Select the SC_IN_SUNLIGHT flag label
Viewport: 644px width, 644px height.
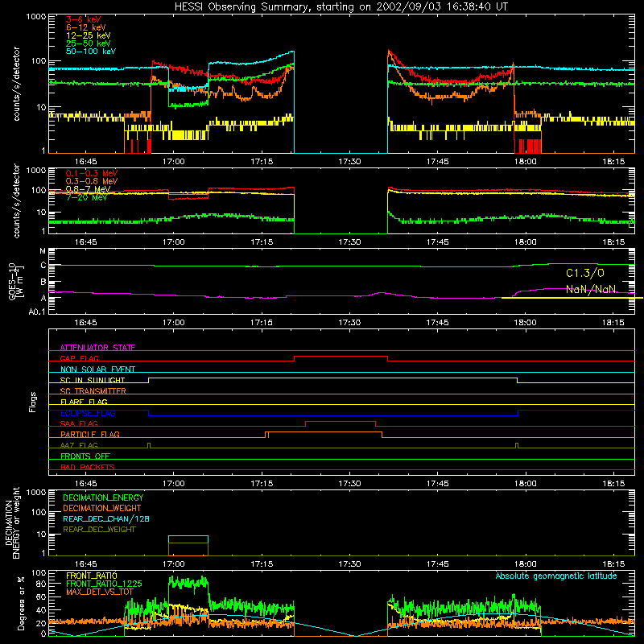(93, 380)
